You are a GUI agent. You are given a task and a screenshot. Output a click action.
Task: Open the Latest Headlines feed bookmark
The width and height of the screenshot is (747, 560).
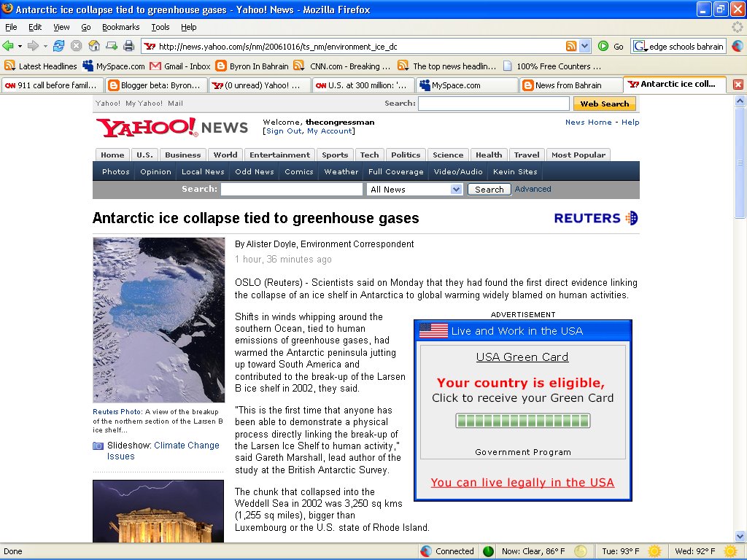point(41,66)
